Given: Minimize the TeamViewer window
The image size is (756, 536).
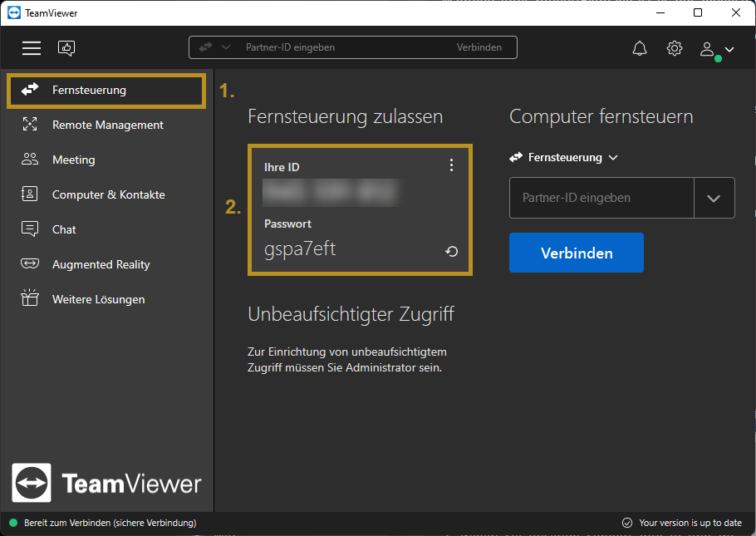Looking at the screenshot, I should 660,12.
